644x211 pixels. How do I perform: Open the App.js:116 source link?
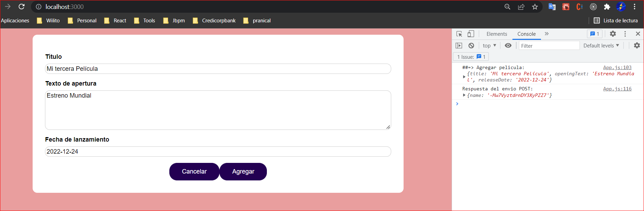(x=617, y=89)
